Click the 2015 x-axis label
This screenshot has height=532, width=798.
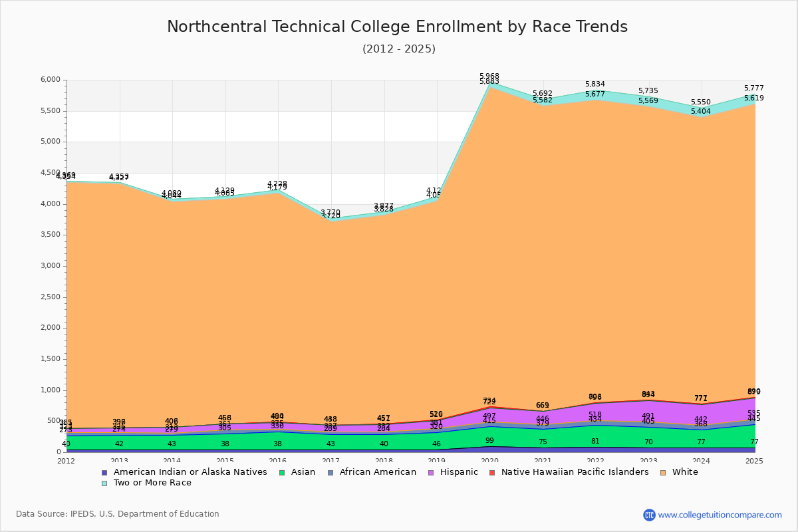(x=225, y=461)
